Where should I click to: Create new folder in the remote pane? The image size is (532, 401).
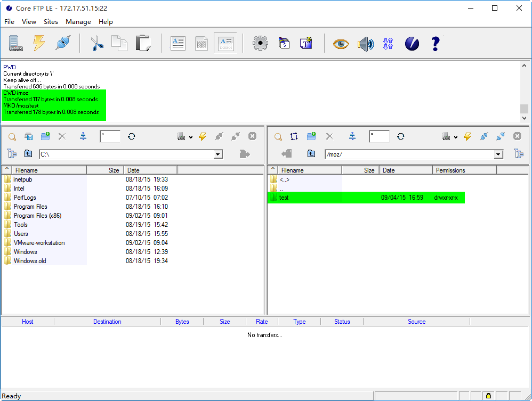tap(311, 136)
